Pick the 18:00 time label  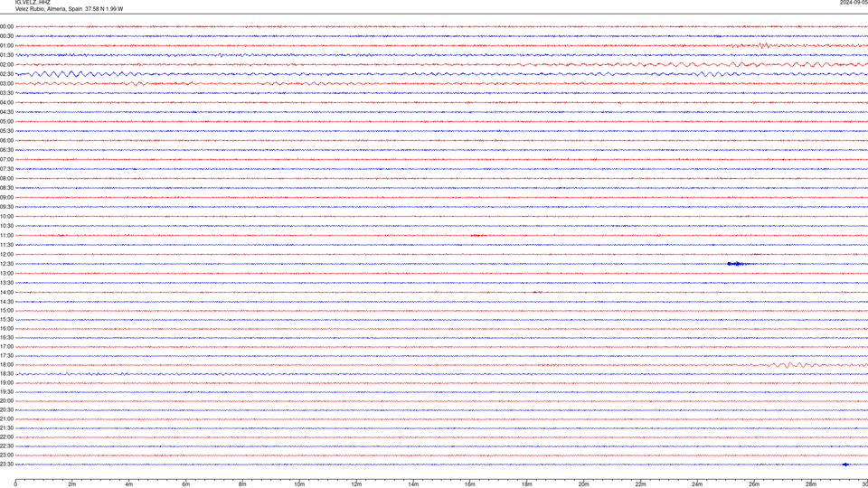click(6, 364)
